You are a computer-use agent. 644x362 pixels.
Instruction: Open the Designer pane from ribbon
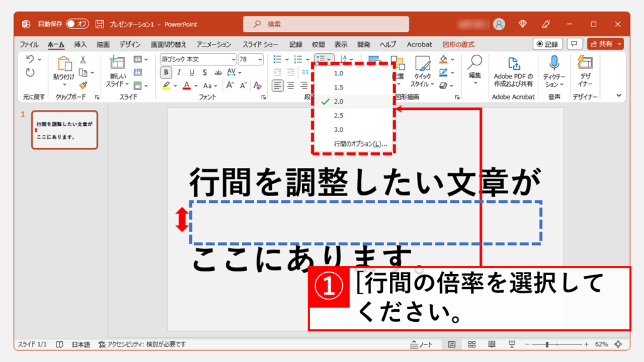pyautogui.click(x=585, y=70)
